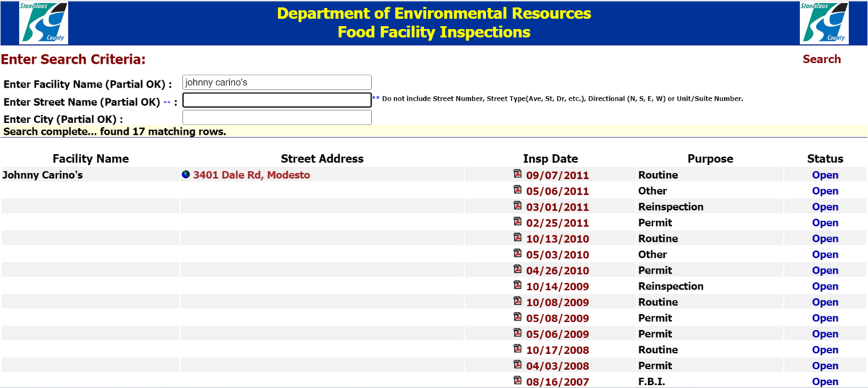Viewport: 868px width, 388px height.
Task: Click Open status for 05/03/2010 Other row
Action: pyautogui.click(x=825, y=255)
